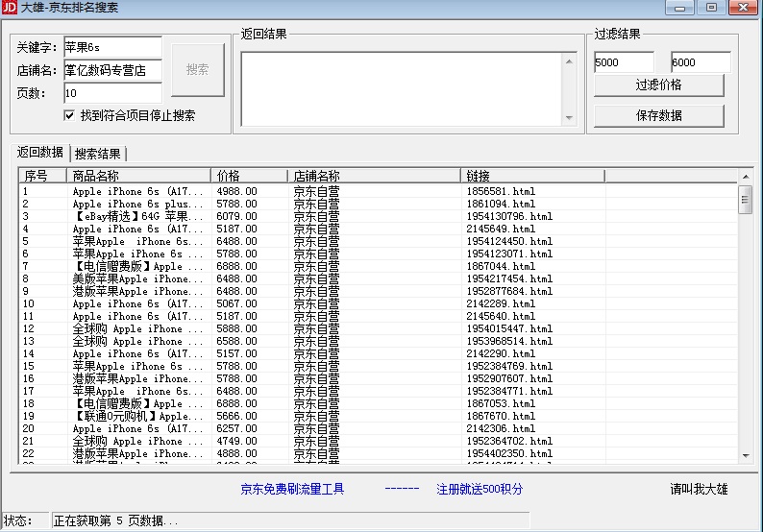Screen dimensions: 763x532
Task: Click the 关键字 input field
Action: pyautogui.click(x=112, y=47)
